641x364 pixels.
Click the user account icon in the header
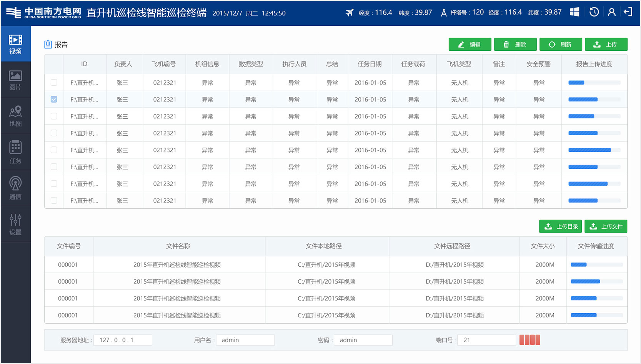pyautogui.click(x=612, y=12)
